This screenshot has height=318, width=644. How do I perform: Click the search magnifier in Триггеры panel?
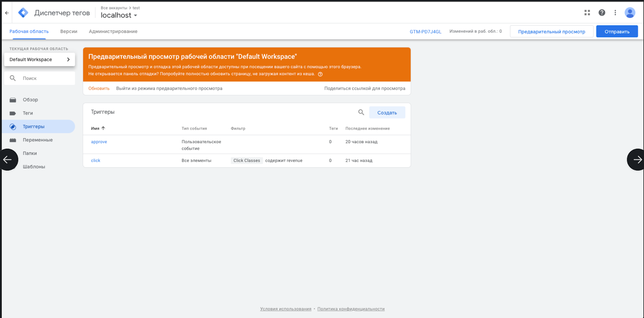tap(361, 112)
